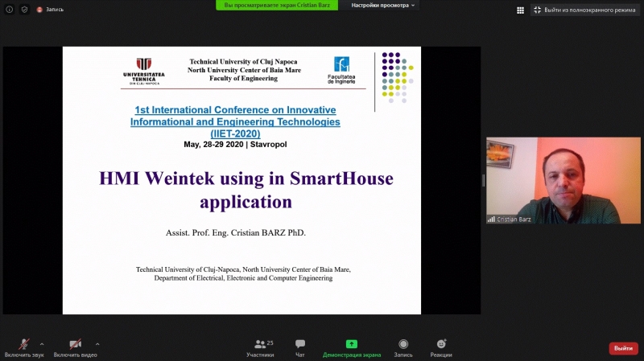
Task: Open the 'Чат' chat panel
Action: (x=300, y=348)
